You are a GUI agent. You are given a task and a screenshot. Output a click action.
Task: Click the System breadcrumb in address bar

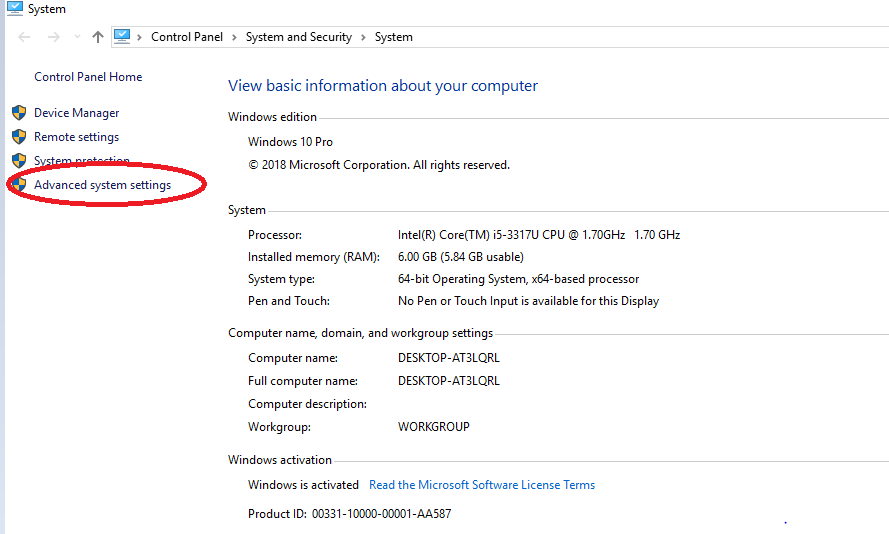(x=393, y=37)
